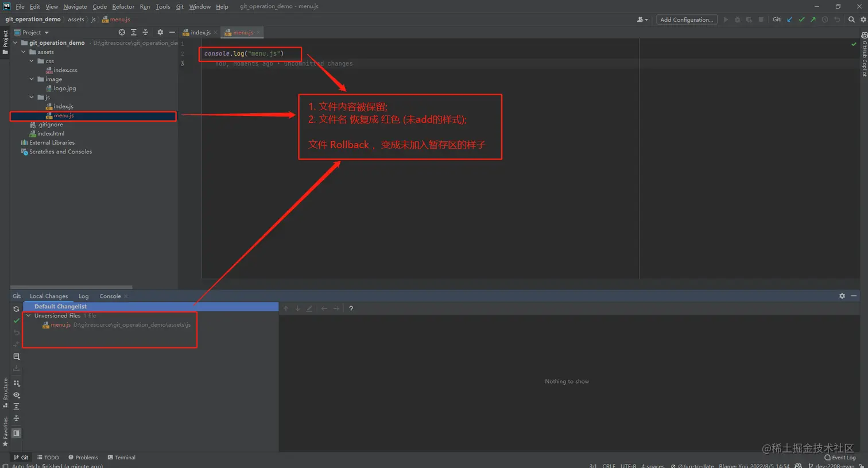Click the Git commit checkmark icon
The image size is (868, 468).
click(802, 20)
